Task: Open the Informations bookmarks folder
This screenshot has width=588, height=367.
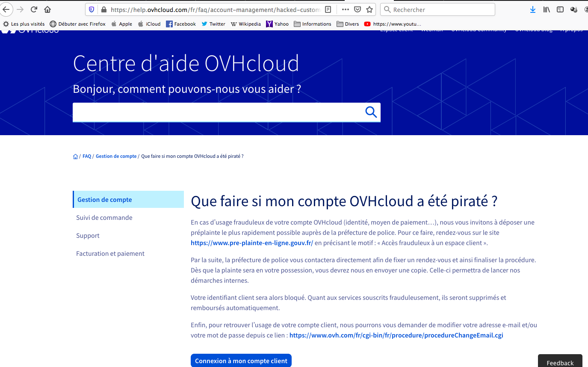Action: [x=313, y=24]
